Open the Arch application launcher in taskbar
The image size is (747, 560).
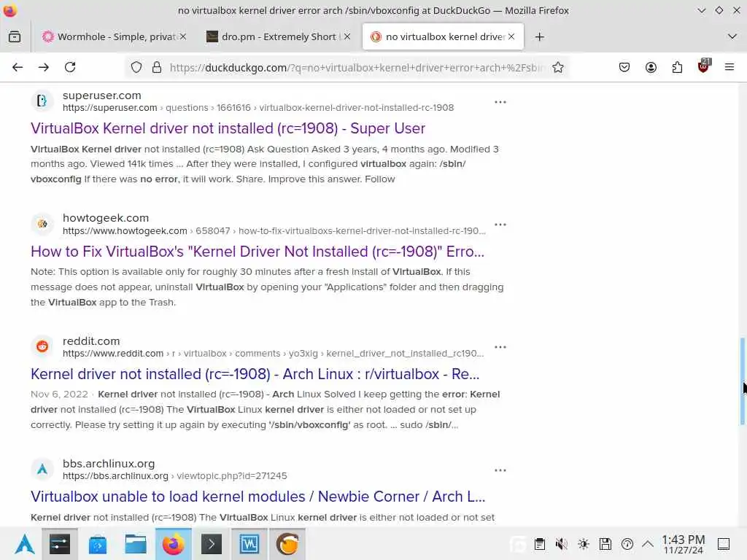[24, 544]
